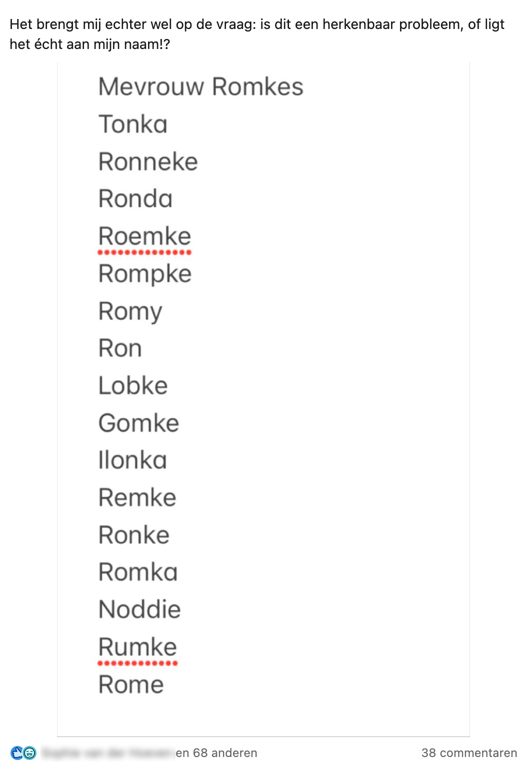Click the misspelling-underlined word 'Rumke'
The width and height of the screenshot is (532, 766).
click(137, 647)
